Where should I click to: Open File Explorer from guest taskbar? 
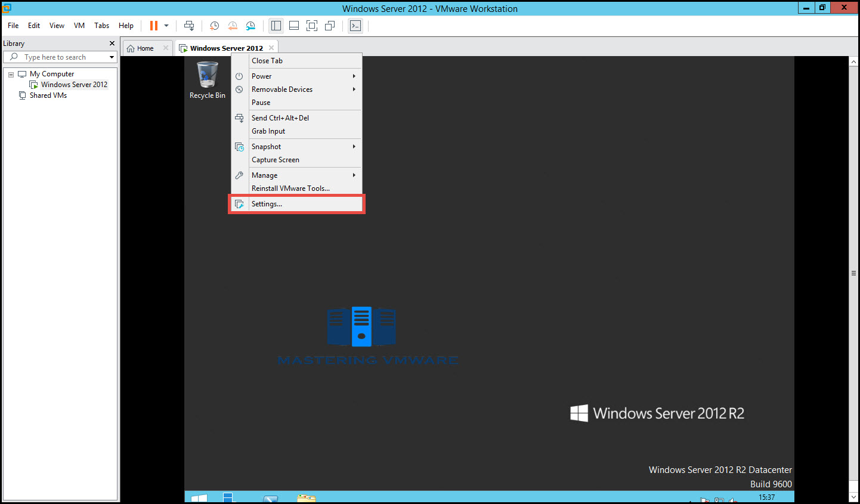306,498
